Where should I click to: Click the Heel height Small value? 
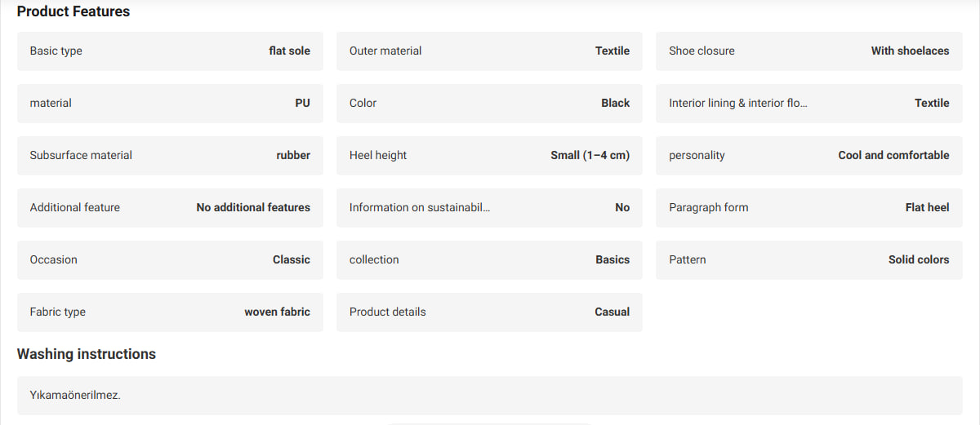coord(590,155)
